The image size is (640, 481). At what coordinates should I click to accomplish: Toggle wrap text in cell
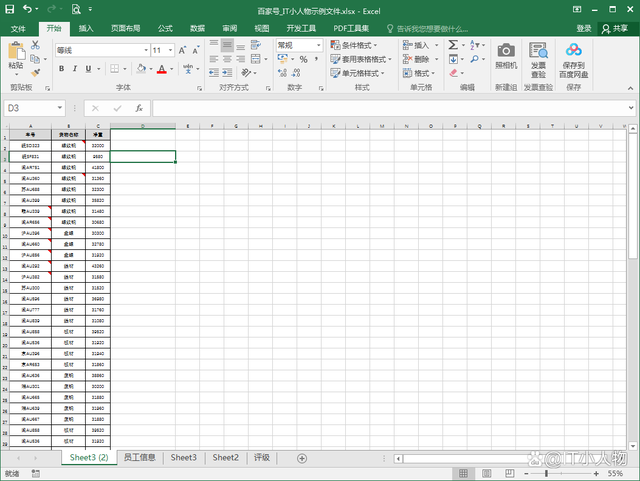256,45
